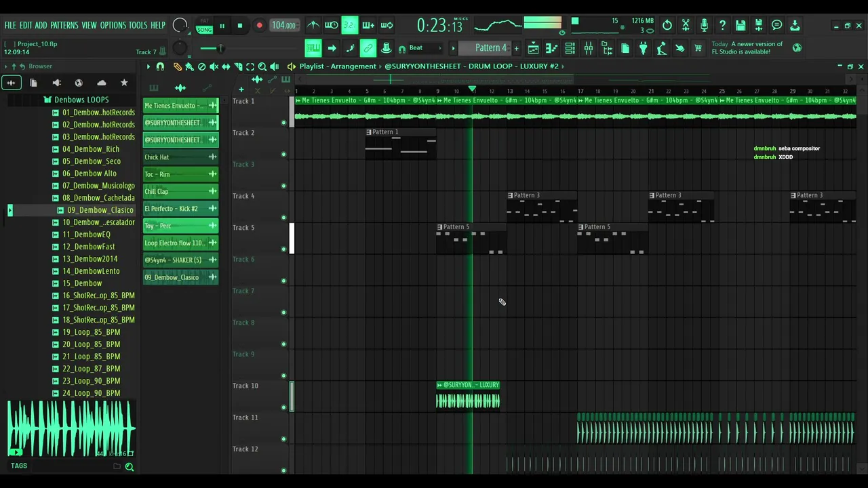
Task: Mute Track 1 with its green dot
Action: (x=283, y=123)
